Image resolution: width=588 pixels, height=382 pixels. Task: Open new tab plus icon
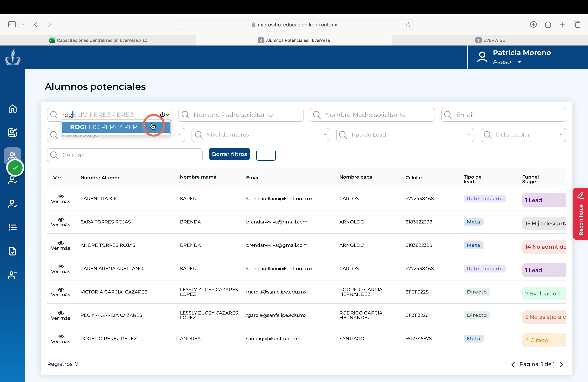click(x=562, y=24)
